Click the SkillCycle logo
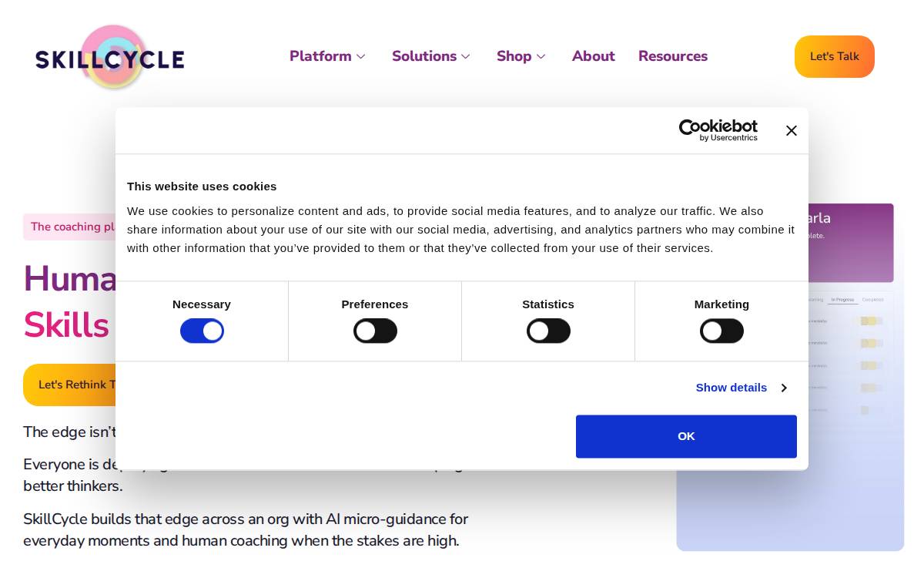The image size is (924, 578). tap(110, 57)
